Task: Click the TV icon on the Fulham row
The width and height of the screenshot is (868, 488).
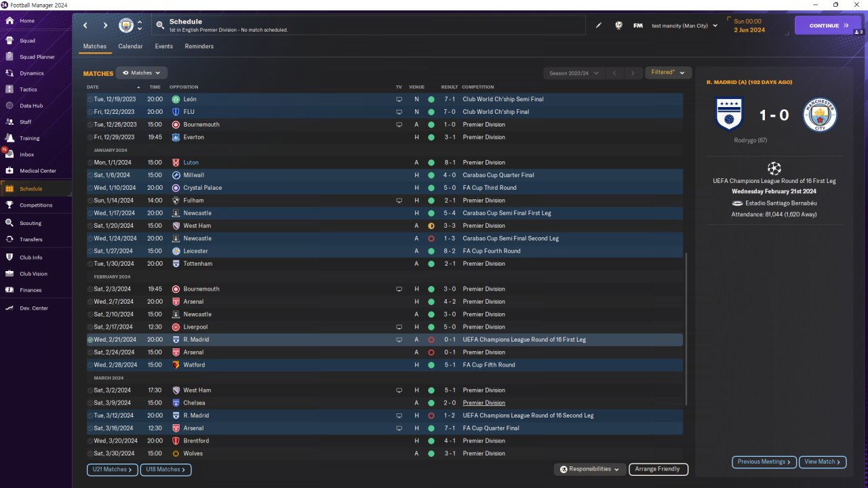Action: click(x=399, y=201)
